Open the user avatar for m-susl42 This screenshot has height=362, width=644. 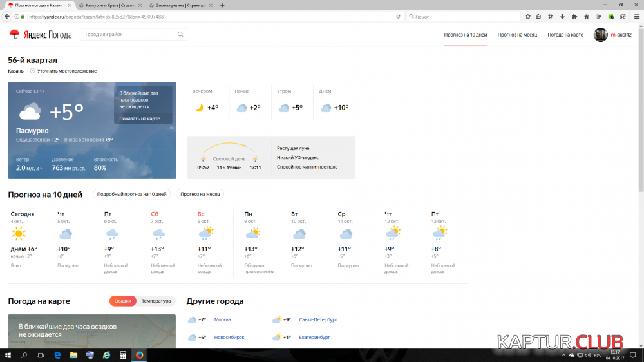coord(600,35)
